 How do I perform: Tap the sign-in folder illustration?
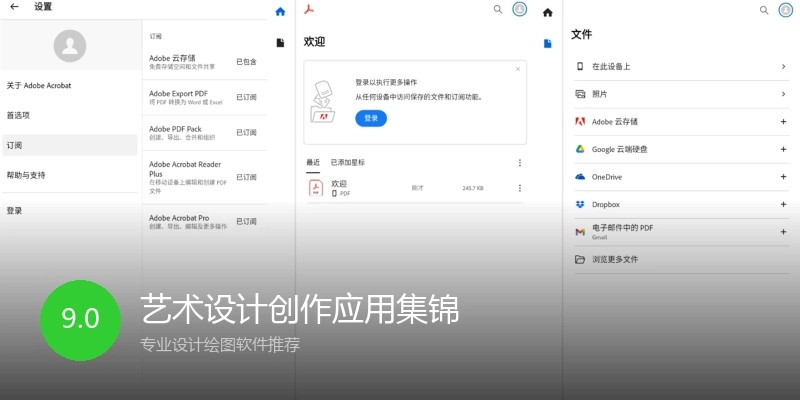coord(323,102)
